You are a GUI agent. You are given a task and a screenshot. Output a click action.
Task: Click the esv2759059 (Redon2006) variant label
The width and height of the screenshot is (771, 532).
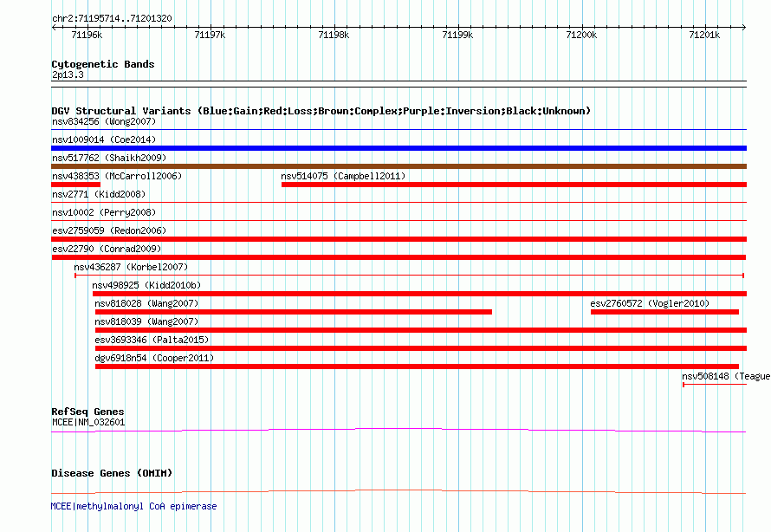tap(109, 230)
